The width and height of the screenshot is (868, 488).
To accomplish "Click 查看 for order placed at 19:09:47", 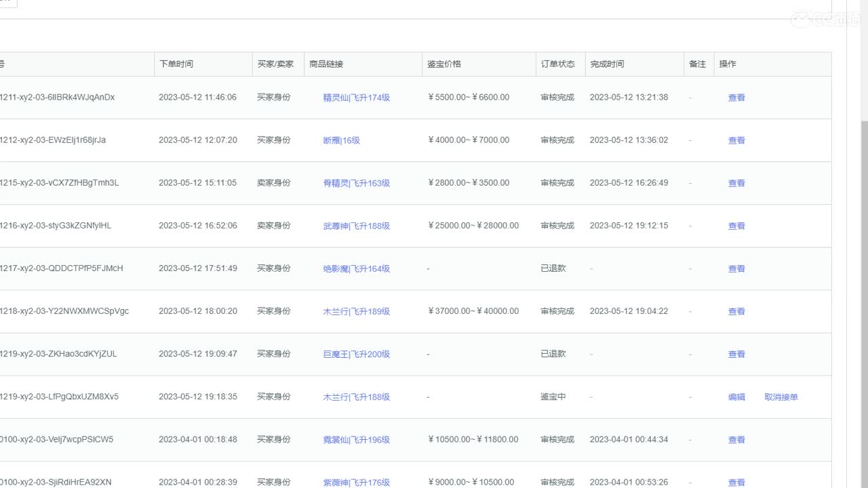I will coord(736,354).
